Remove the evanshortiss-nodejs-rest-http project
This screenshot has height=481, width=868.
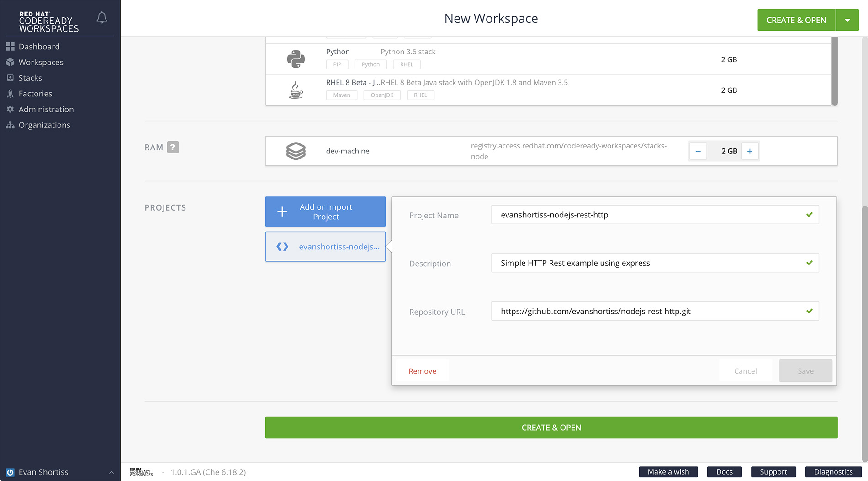click(422, 371)
